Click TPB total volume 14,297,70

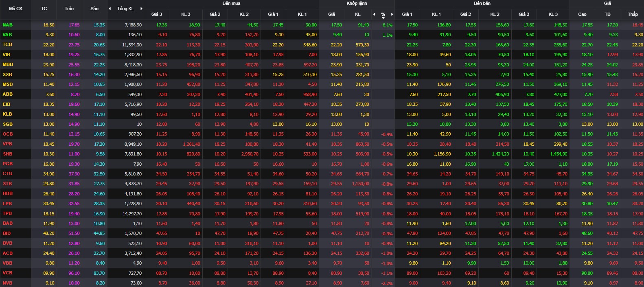(132, 214)
